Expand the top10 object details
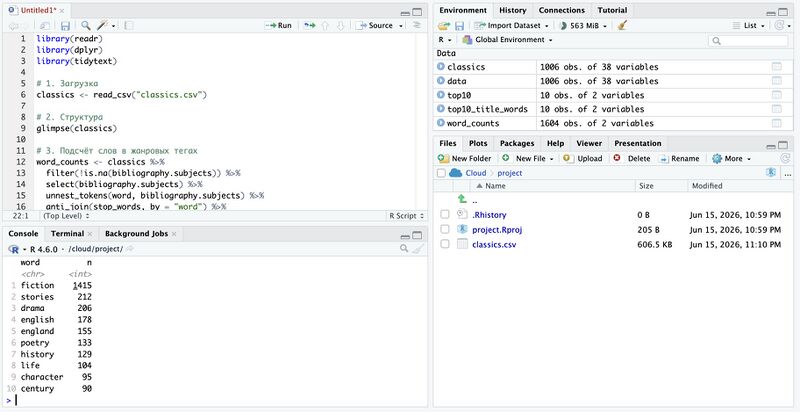 point(441,95)
